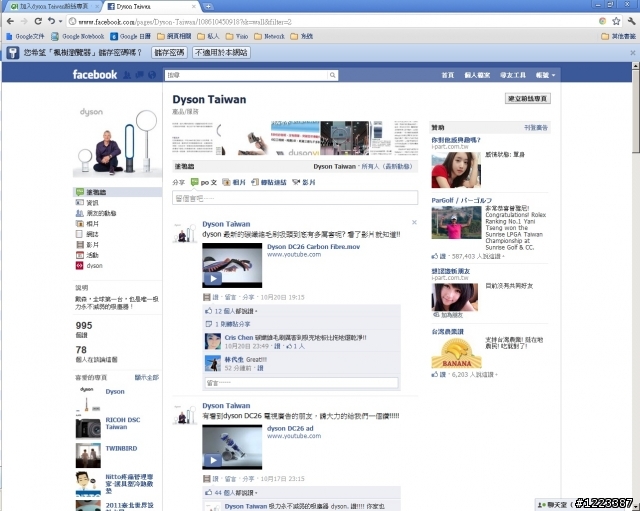Open the Network bookmarks folder
The height and width of the screenshot is (511, 640).
pos(269,36)
